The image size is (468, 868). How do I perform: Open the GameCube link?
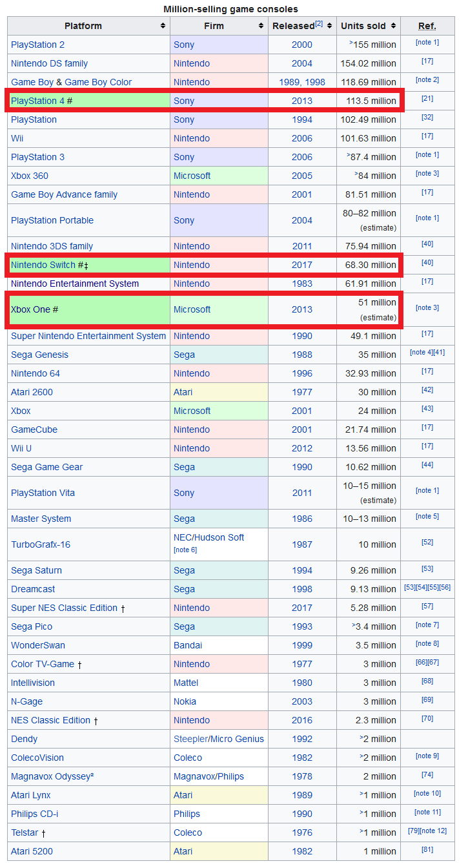pos(34,429)
